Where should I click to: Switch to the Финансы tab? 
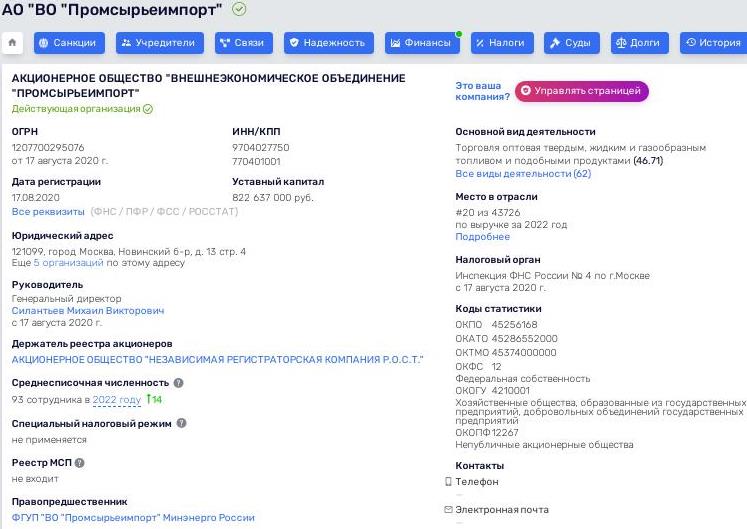click(x=419, y=43)
